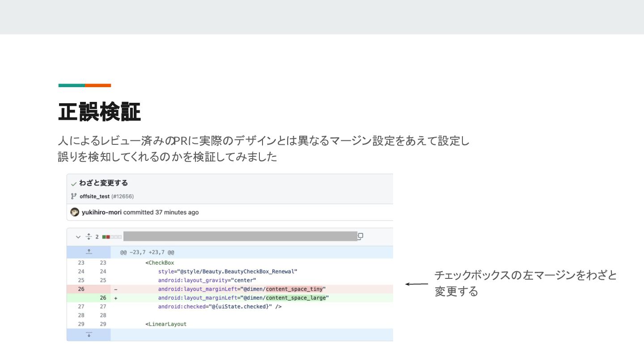Click the green commit status checkmark
Viewport: 644px width, 362px height.
pyautogui.click(x=74, y=183)
